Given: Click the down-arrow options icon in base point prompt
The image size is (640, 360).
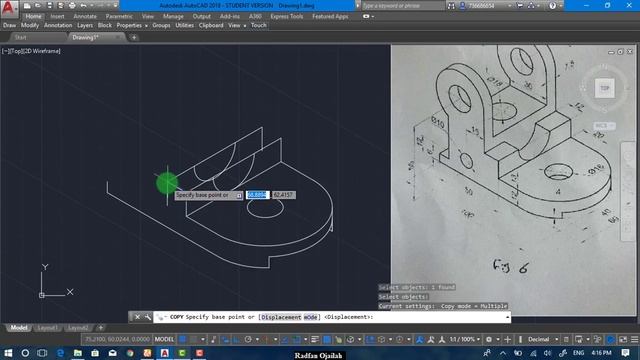Looking at the screenshot, I should coord(239,196).
